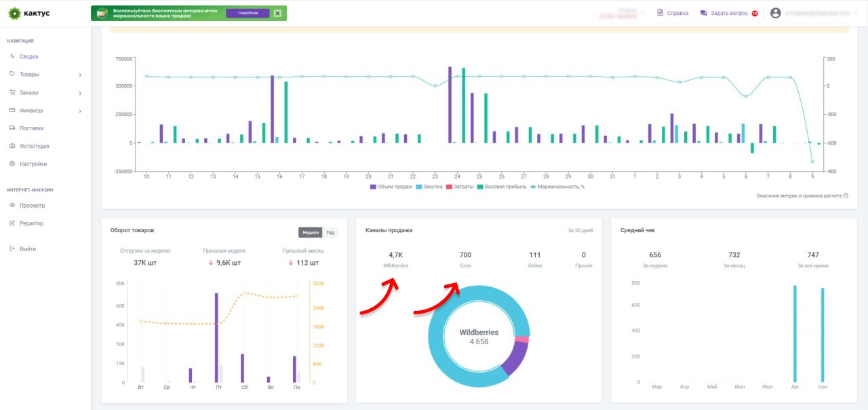
Task: Click the Подробнее banner button
Action: point(247,13)
